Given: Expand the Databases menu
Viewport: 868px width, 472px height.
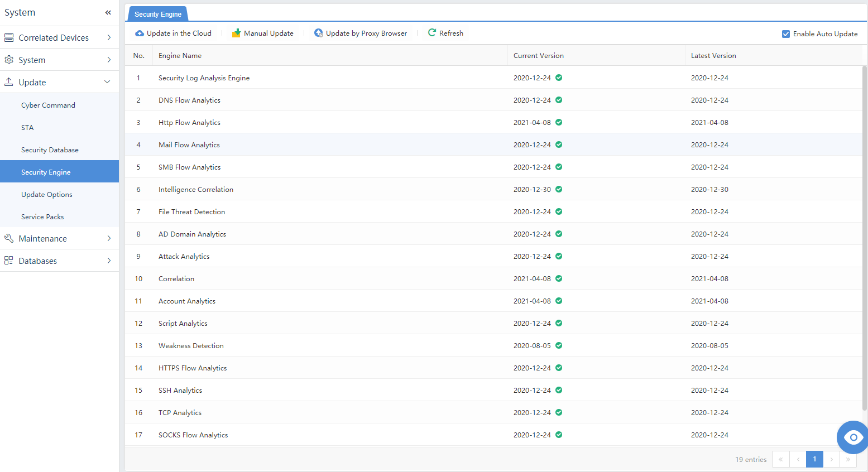Looking at the screenshot, I should click(x=59, y=261).
